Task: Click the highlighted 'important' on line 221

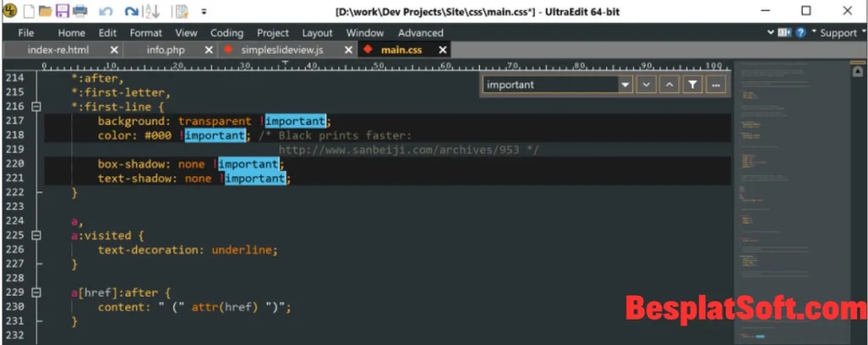Action: [255, 178]
